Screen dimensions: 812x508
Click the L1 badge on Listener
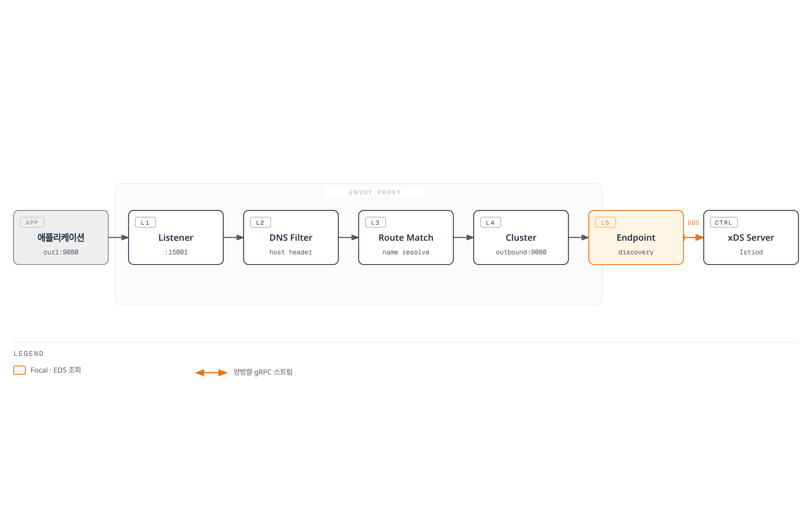[145, 222]
